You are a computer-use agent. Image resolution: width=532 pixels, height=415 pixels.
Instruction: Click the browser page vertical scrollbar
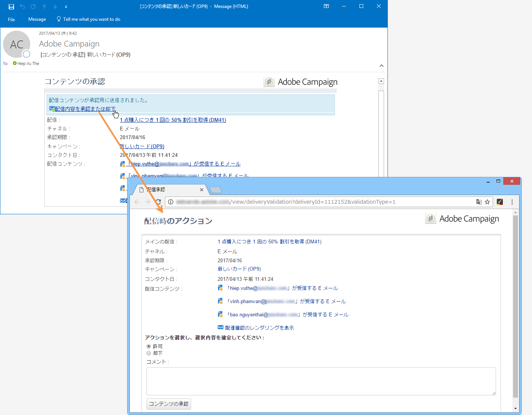tap(515, 307)
